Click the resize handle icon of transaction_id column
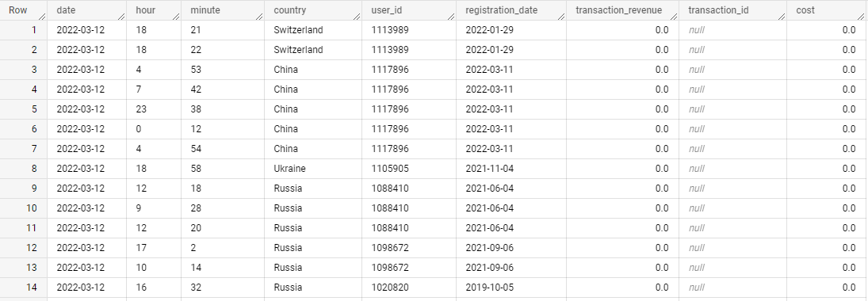The image size is (868, 301). tap(781, 16)
